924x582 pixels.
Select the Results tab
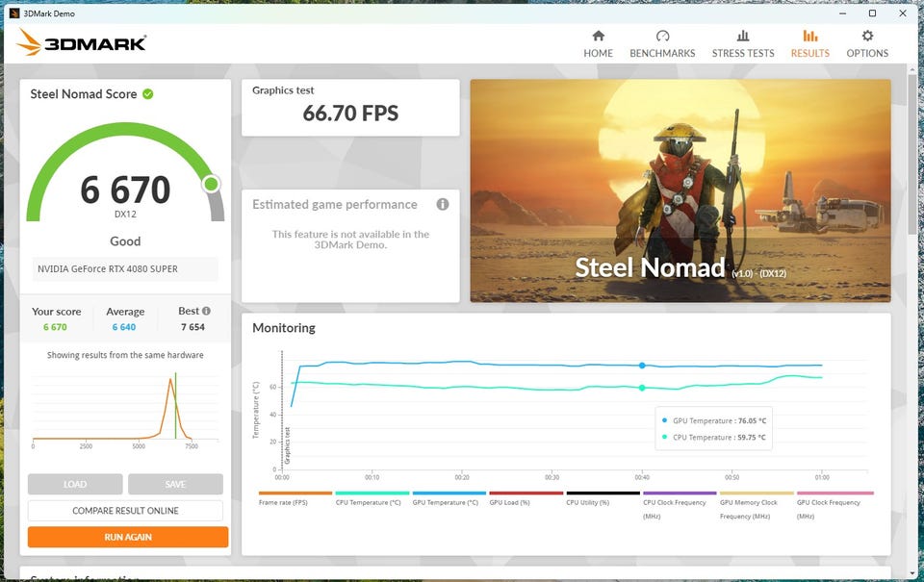tap(810, 44)
